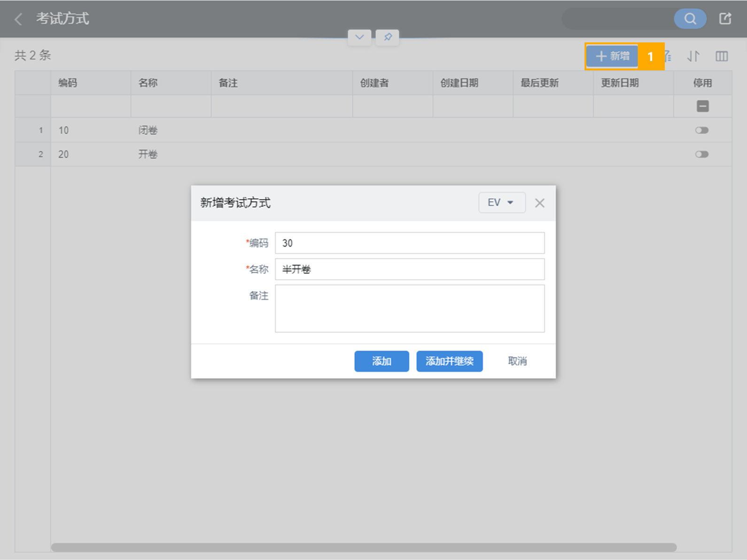Click the search magnifier button
The width and height of the screenshot is (747, 560).
coord(690,19)
